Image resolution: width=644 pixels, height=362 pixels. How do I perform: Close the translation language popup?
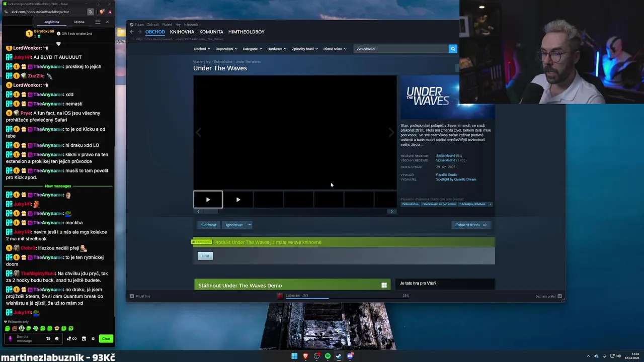point(107,22)
